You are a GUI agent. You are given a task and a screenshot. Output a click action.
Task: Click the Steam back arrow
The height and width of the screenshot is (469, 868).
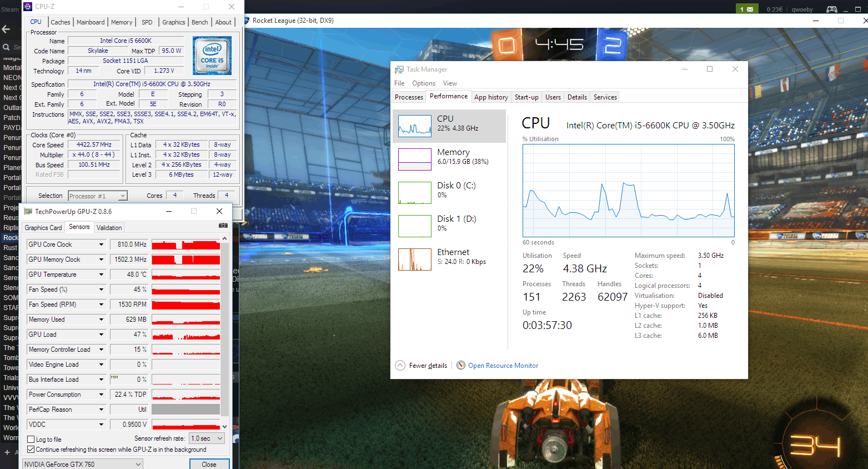point(6,29)
